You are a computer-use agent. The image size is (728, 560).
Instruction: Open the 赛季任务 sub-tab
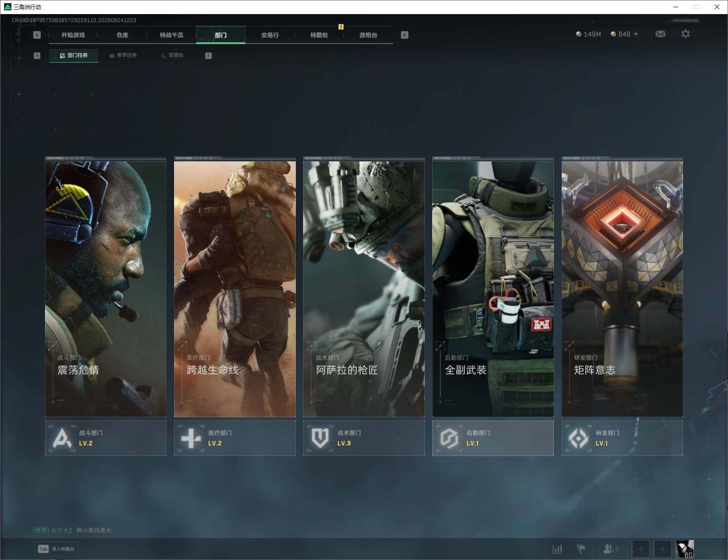click(x=123, y=55)
